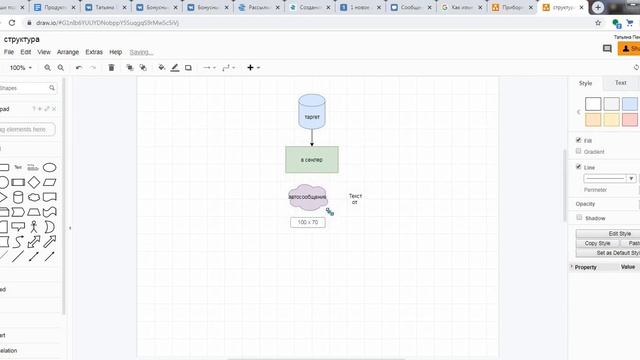Show previous color swatch set

pos(578,112)
